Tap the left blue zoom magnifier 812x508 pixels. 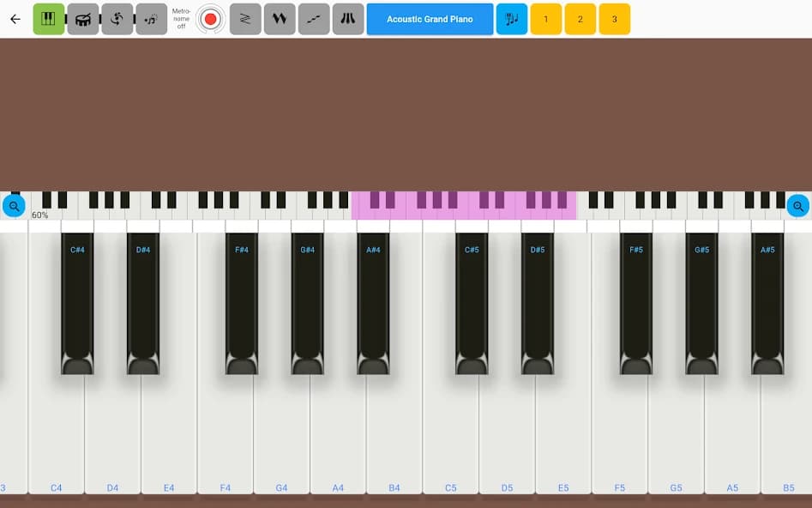(14, 206)
